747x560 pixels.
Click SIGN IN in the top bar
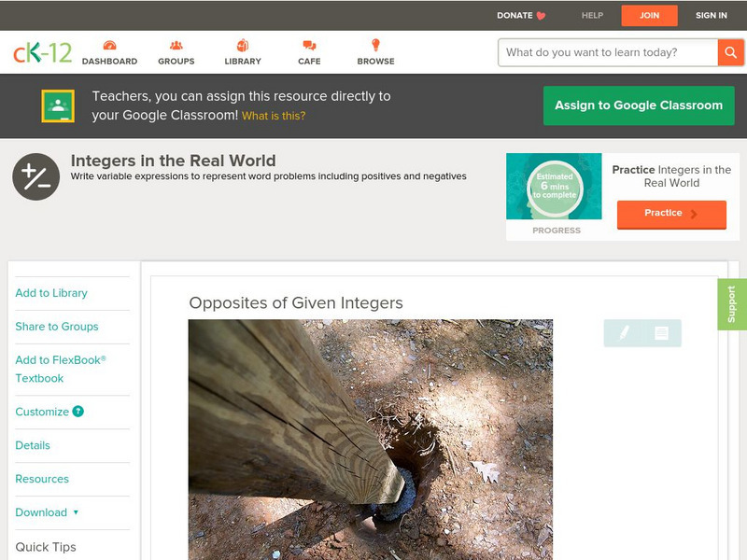click(712, 15)
